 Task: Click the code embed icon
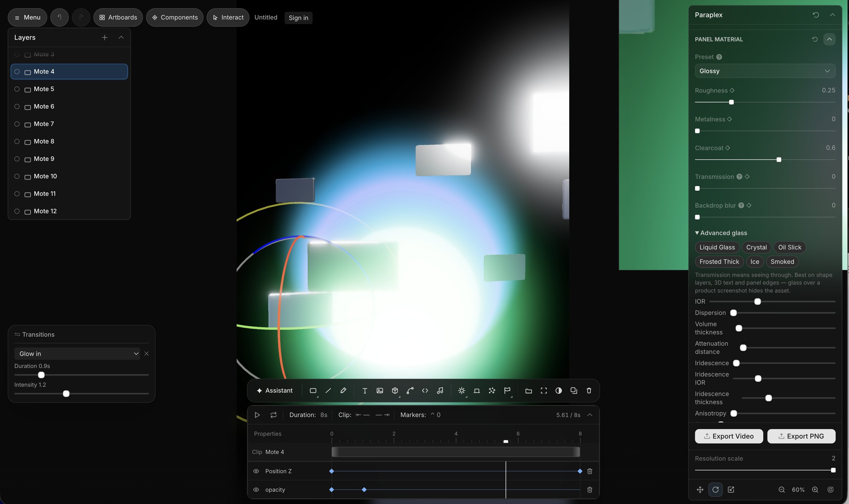(425, 390)
